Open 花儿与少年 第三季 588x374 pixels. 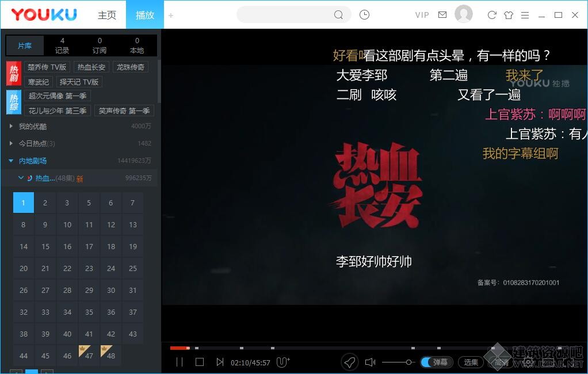[58, 110]
